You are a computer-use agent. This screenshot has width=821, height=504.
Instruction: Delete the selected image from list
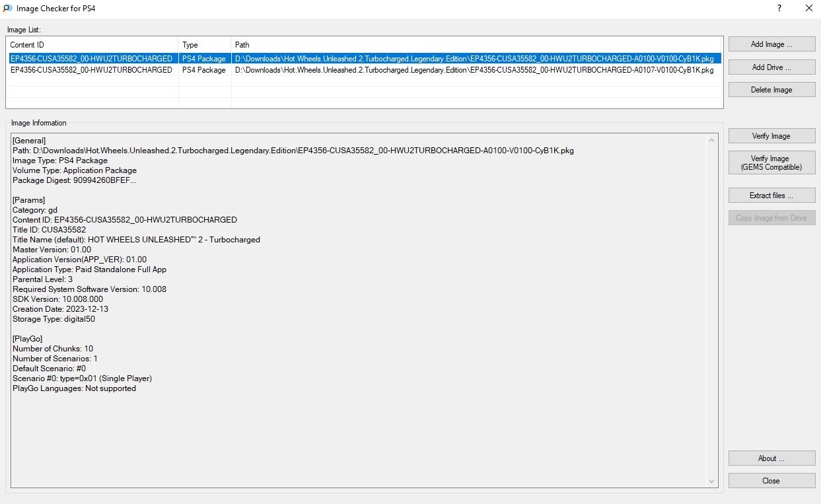point(771,90)
